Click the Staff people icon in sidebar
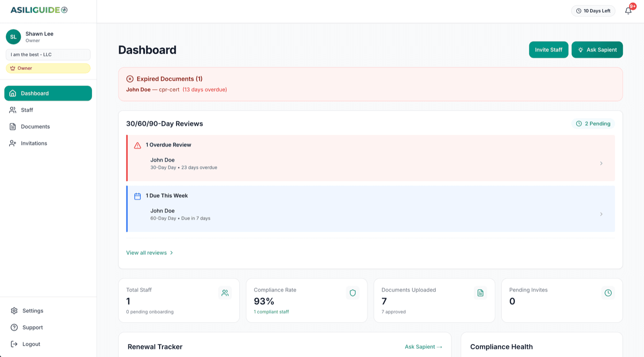 point(12,110)
